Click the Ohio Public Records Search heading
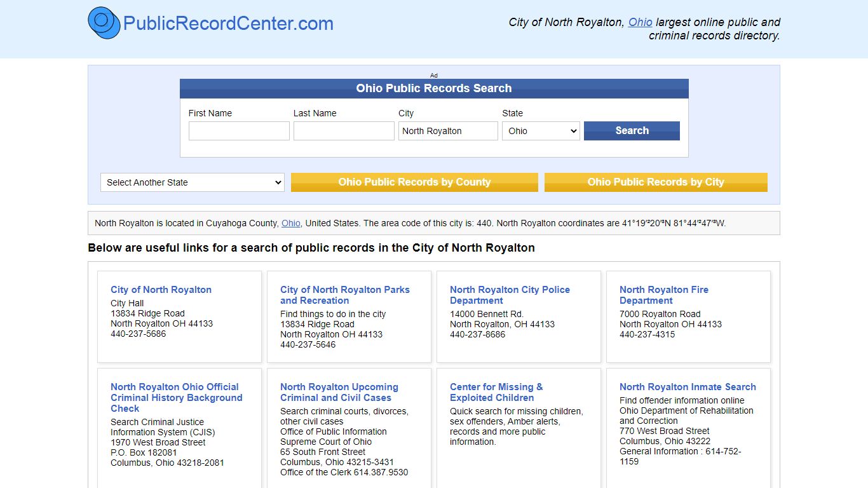 click(x=434, y=88)
